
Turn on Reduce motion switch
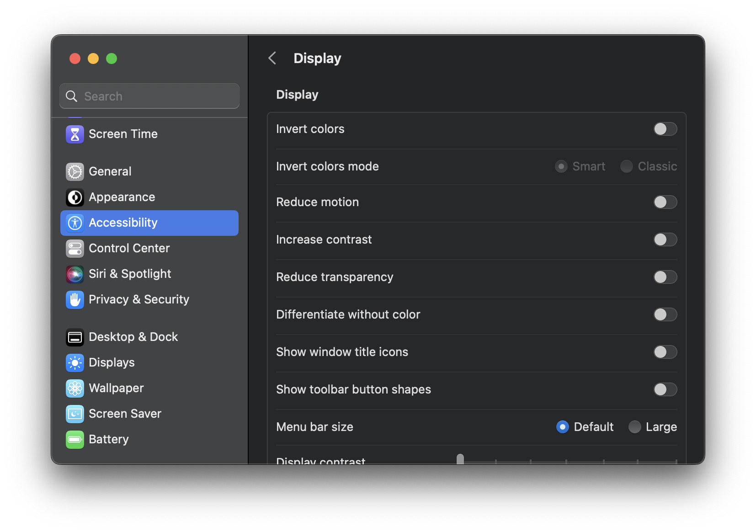tap(665, 202)
